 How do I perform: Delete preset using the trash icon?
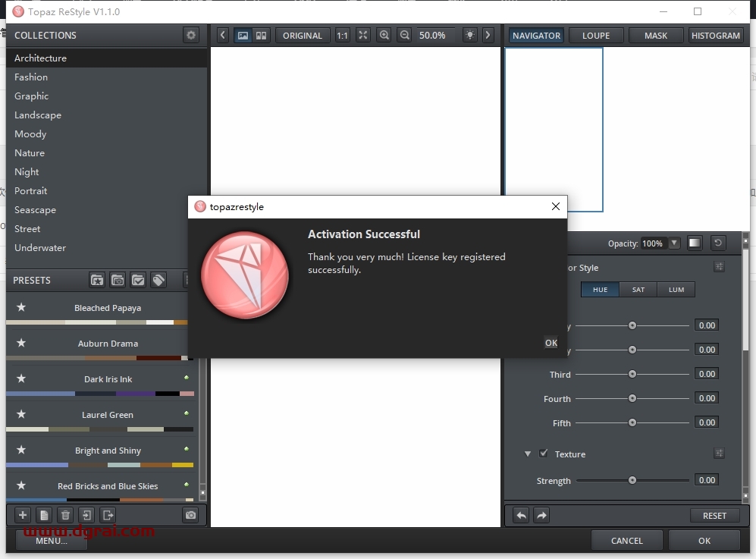coord(65,515)
